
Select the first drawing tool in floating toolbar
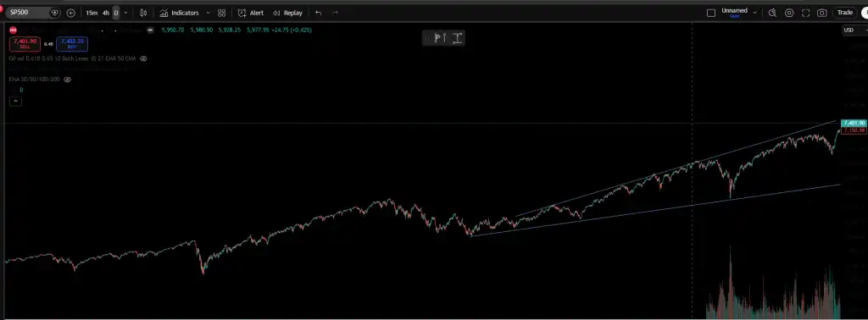click(437, 38)
